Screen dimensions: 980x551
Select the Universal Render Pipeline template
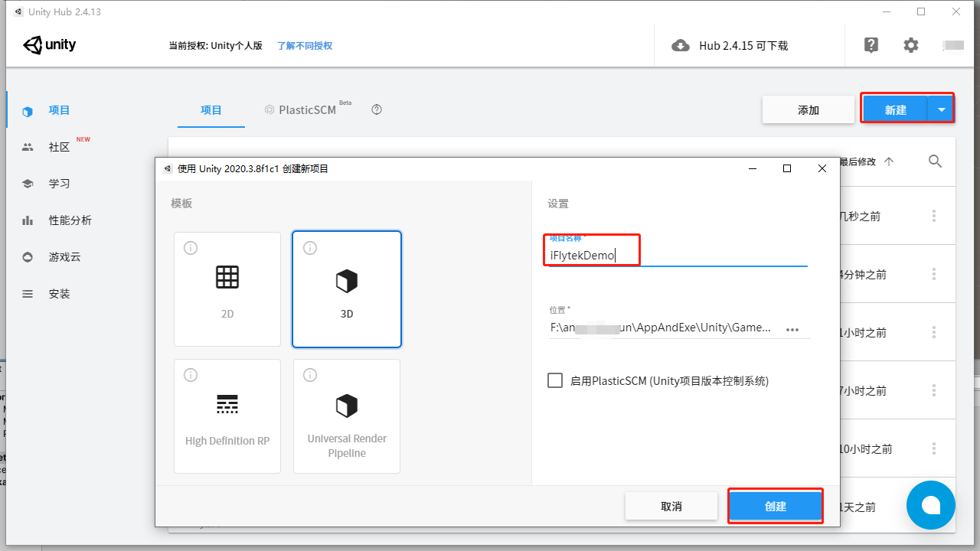pos(347,416)
